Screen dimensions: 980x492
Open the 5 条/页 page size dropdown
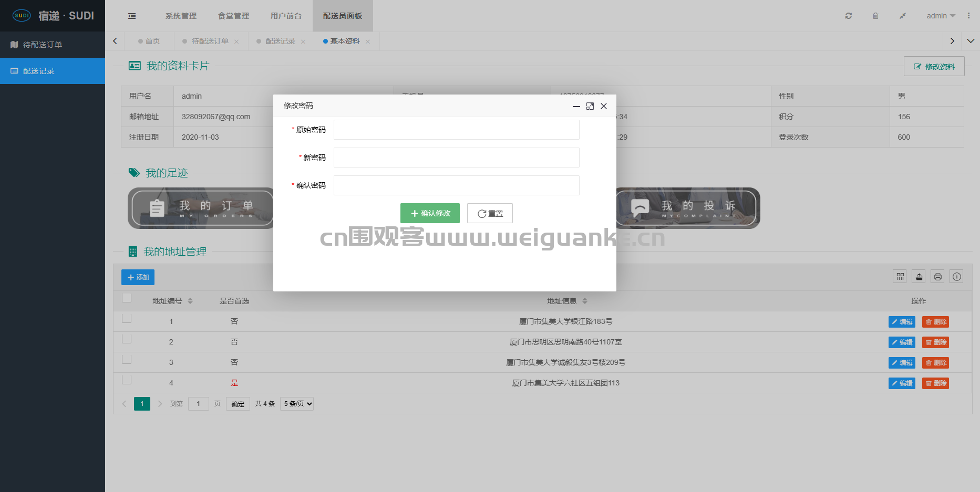[297, 404]
